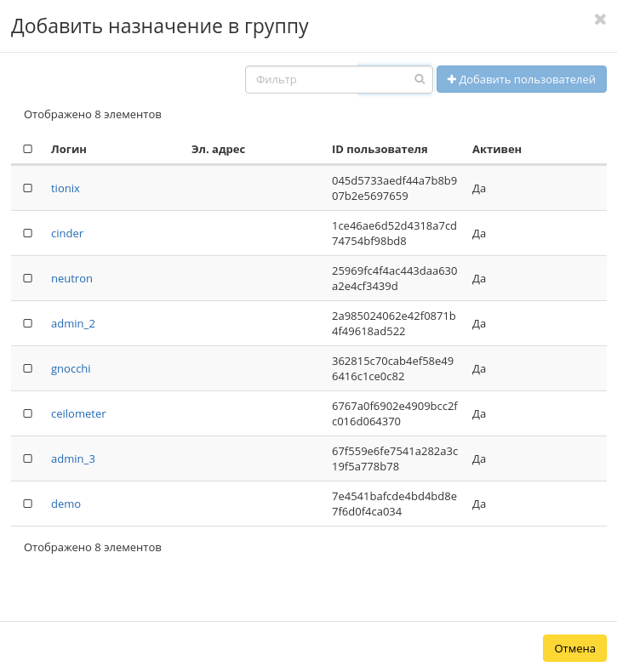Tick the checkbox beside demo

click(28, 504)
